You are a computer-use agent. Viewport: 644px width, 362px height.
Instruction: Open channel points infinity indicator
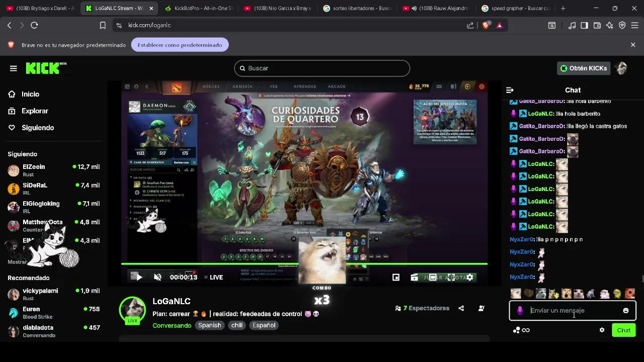(x=521, y=330)
